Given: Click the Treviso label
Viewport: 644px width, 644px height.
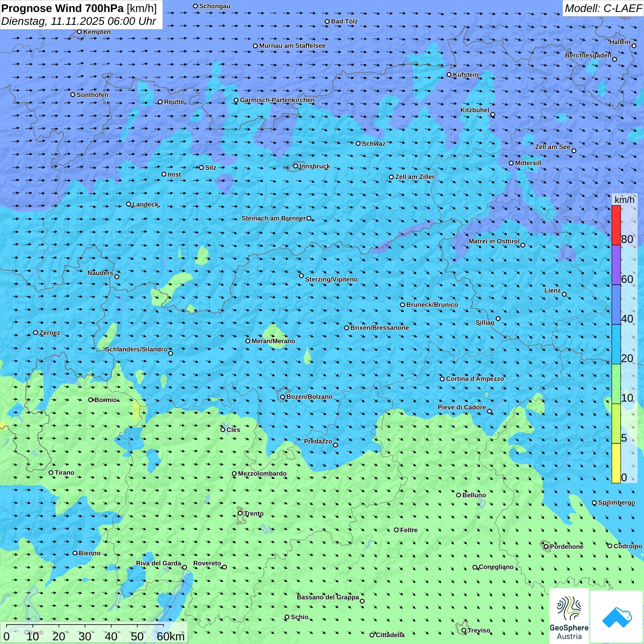Looking at the screenshot, I should click(479, 630).
